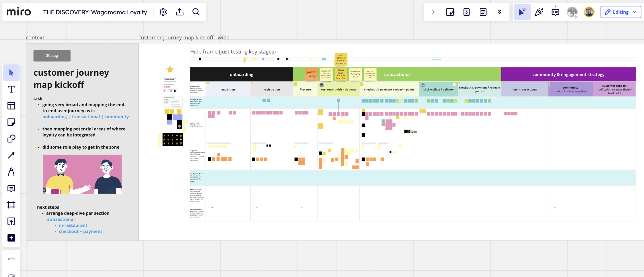Open the voting/estimation icon with number 3
Screen dimensions: 644x277
[x=467, y=12]
